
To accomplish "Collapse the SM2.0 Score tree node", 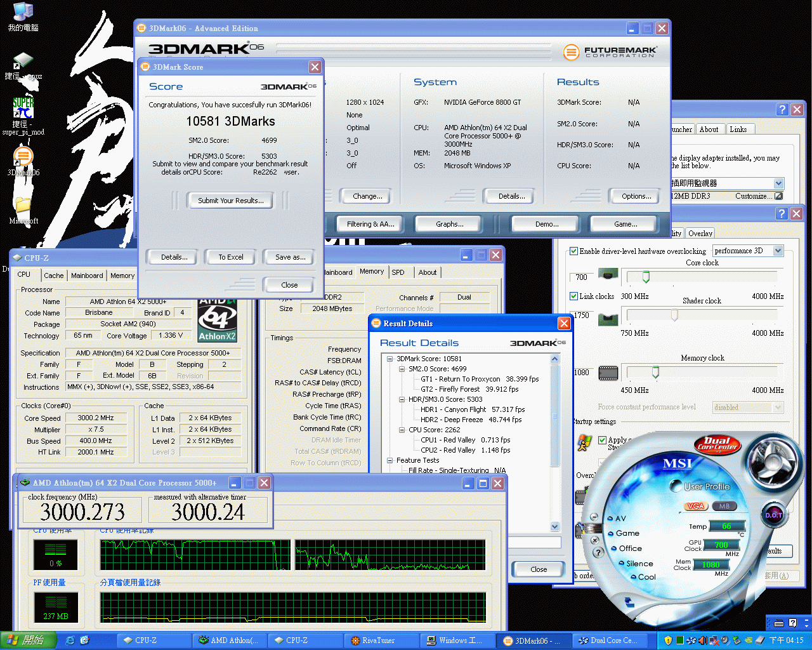I will click(402, 369).
